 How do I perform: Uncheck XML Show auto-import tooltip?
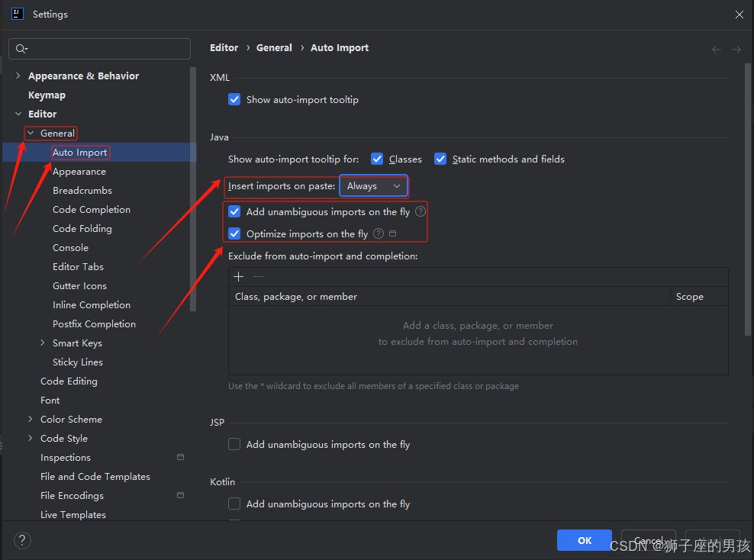click(x=234, y=99)
